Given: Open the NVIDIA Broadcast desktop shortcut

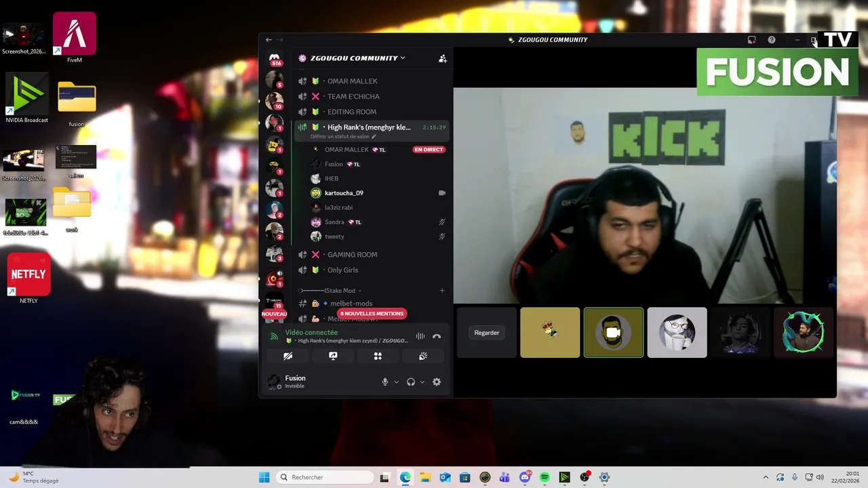Looking at the screenshot, I should point(27,98).
